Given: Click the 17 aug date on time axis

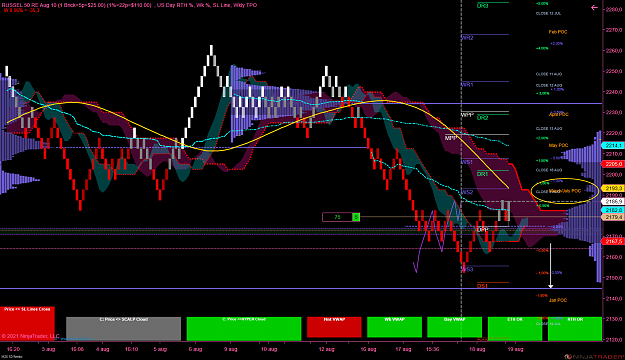Looking at the screenshot, I should point(403,349).
